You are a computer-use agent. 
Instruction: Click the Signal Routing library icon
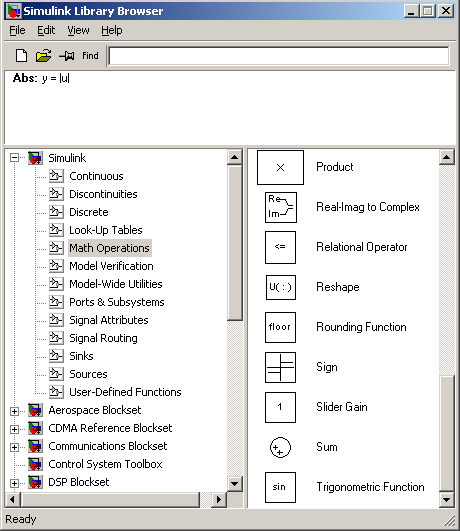click(56, 338)
